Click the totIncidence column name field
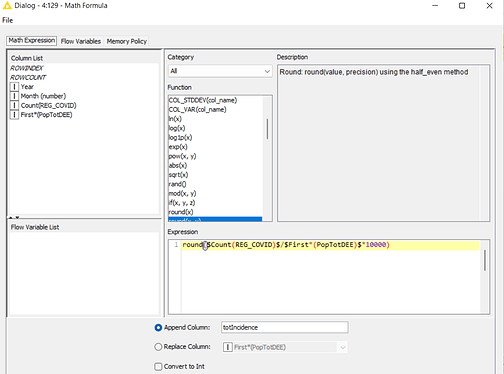 tap(285, 327)
